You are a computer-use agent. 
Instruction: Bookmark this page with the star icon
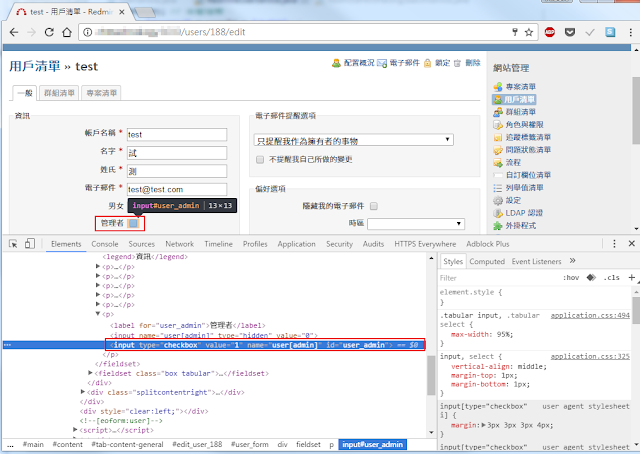[529, 32]
